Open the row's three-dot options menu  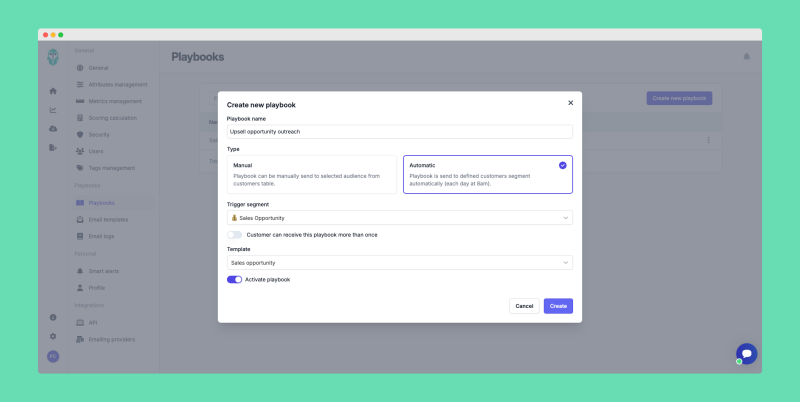[709, 140]
